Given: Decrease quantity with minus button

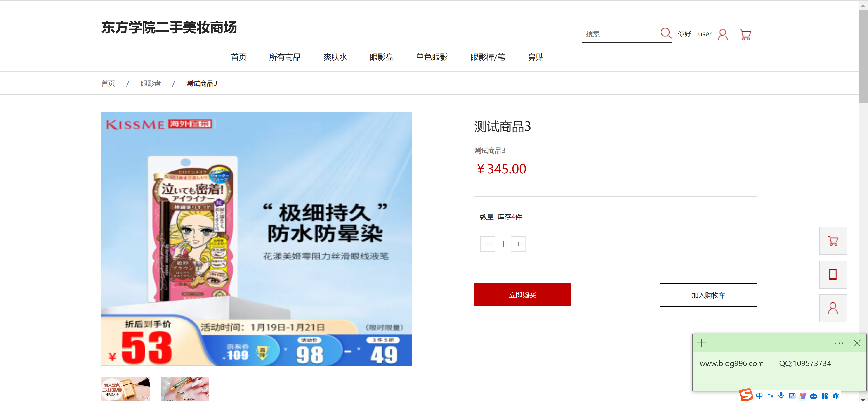Looking at the screenshot, I should point(488,244).
